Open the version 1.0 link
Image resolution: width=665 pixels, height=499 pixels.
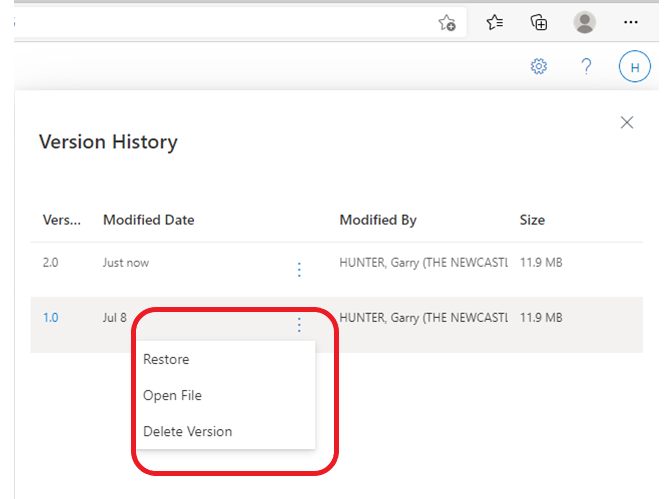[50, 318]
